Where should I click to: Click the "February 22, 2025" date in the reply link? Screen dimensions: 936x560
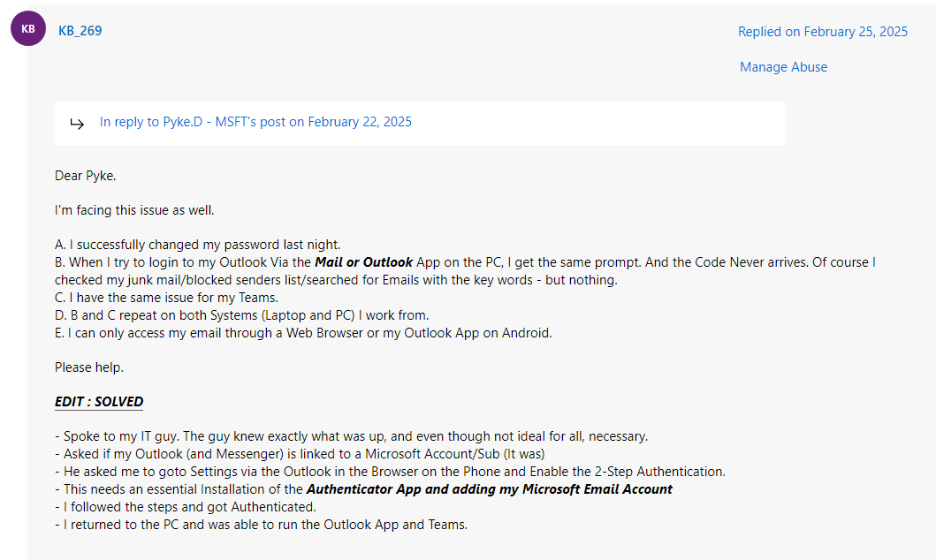(358, 121)
